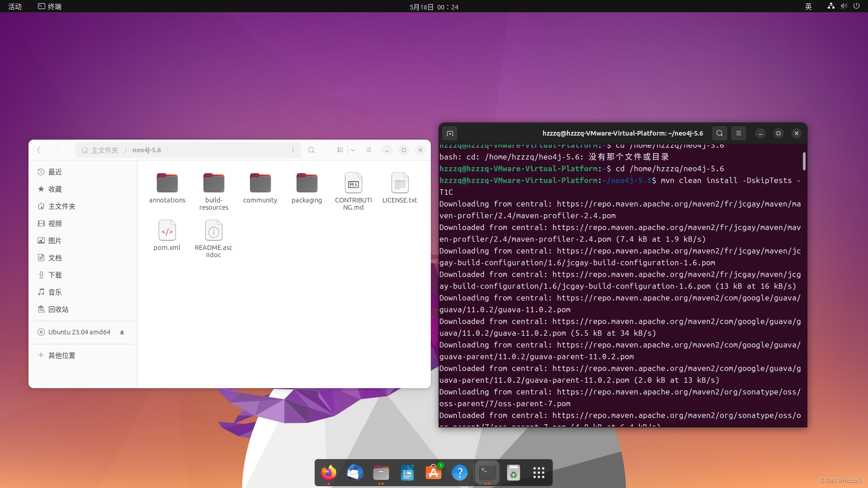Viewport: 868px width, 488px height.
Task: Click the volume icon in system tray
Action: [844, 6]
